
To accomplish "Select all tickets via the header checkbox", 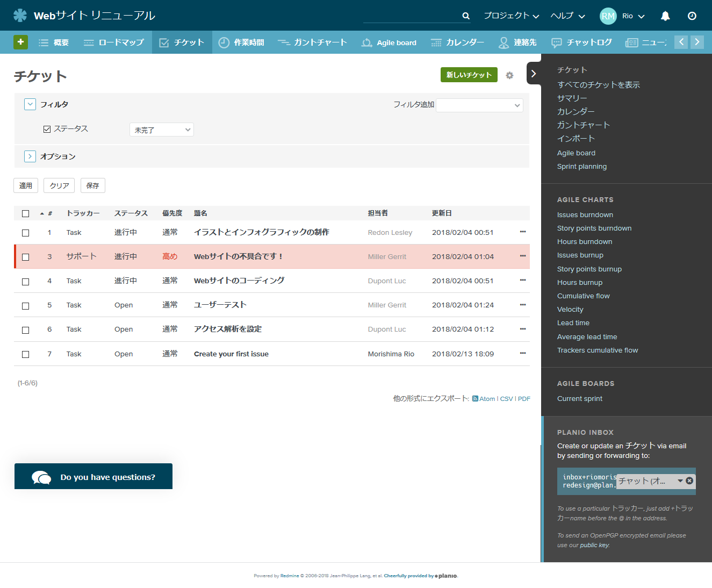I will coord(25,214).
